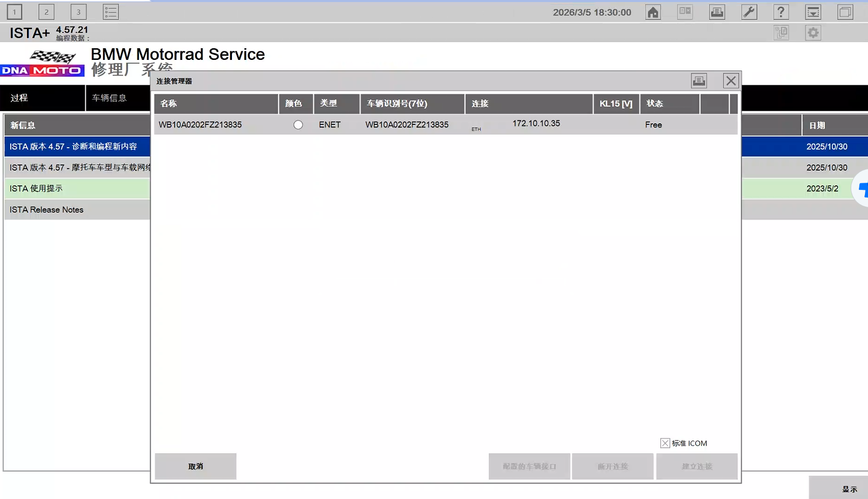This screenshot has height=499, width=868.
Task: Click the print icon in top toolbar
Action: (717, 12)
